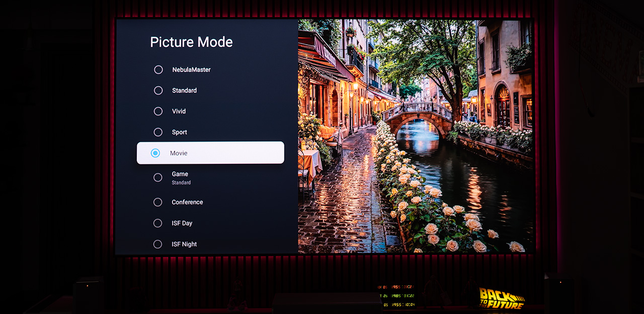Image resolution: width=644 pixels, height=314 pixels.
Task: Open the "Standard" sub-setting under Game
Action: click(x=181, y=183)
